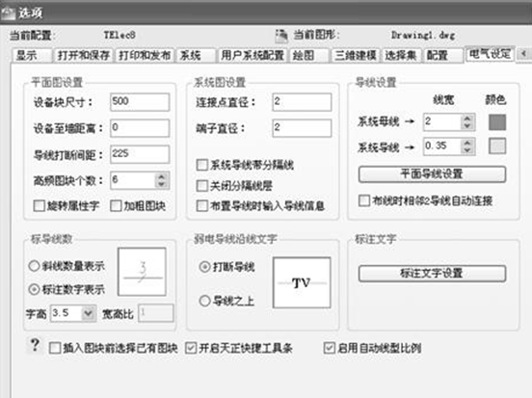Click the 电气设定 tab
Screen dimensions: 532x398
coord(490,54)
